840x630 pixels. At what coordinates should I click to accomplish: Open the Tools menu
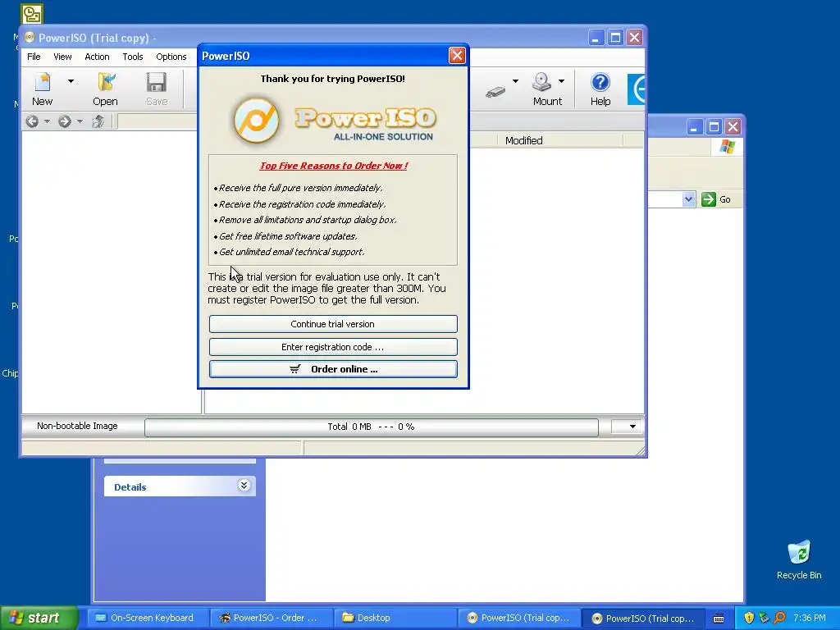(x=132, y=57)
